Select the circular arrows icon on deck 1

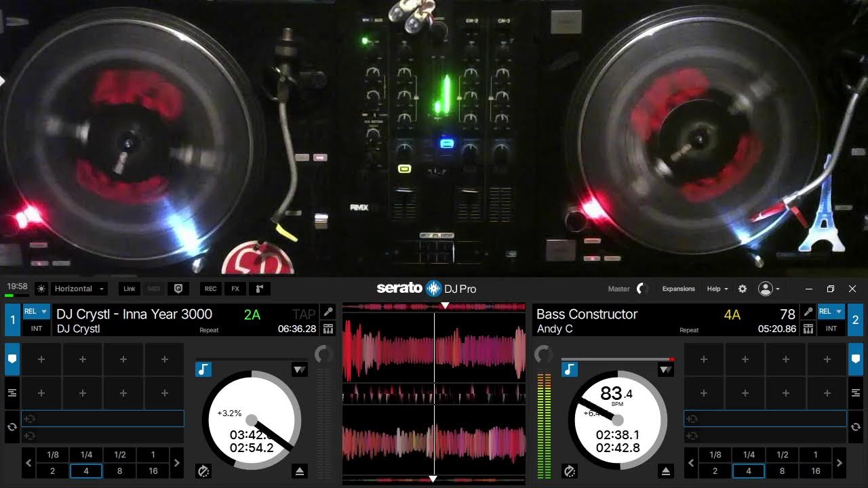click(12, 427)
